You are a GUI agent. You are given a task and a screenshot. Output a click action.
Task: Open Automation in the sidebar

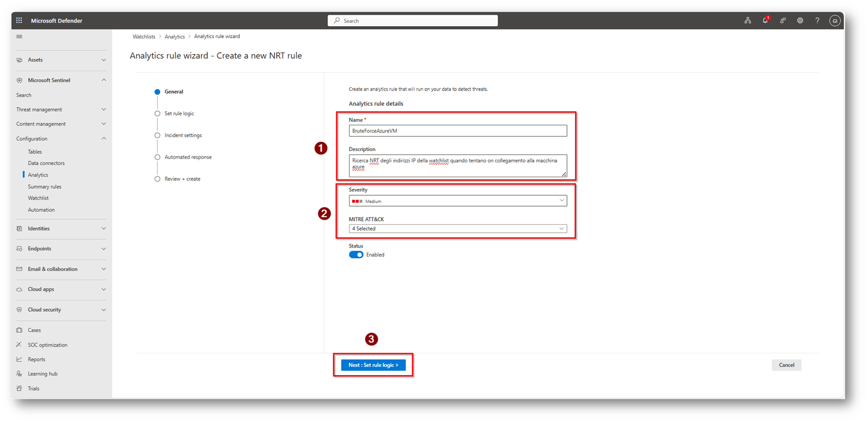click(x=41, y=210)
